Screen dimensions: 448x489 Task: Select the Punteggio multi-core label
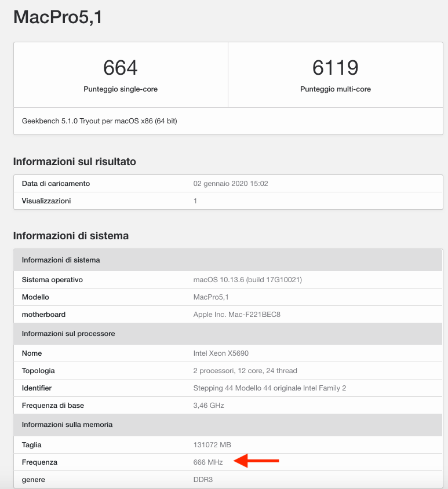(335, 89)
